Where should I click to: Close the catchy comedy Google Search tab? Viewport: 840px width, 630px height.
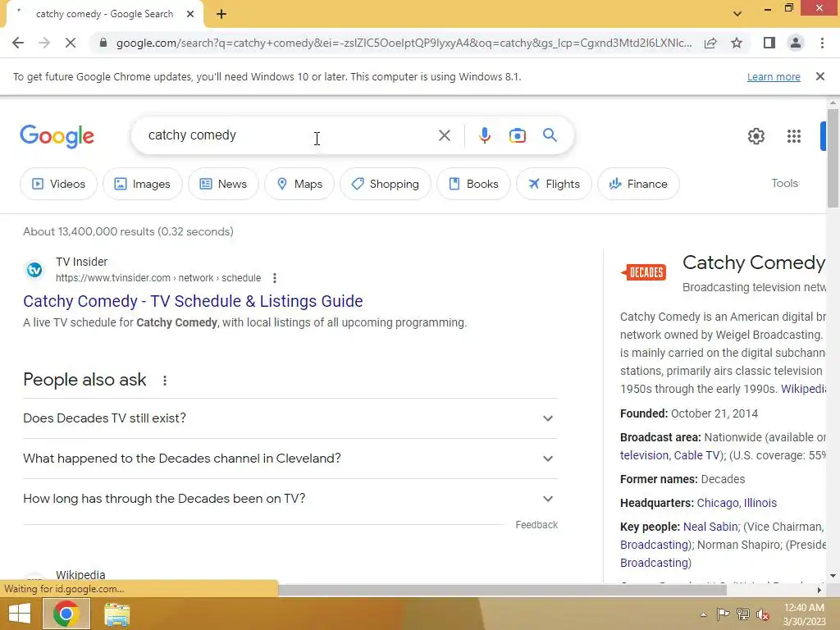(190, 14)
